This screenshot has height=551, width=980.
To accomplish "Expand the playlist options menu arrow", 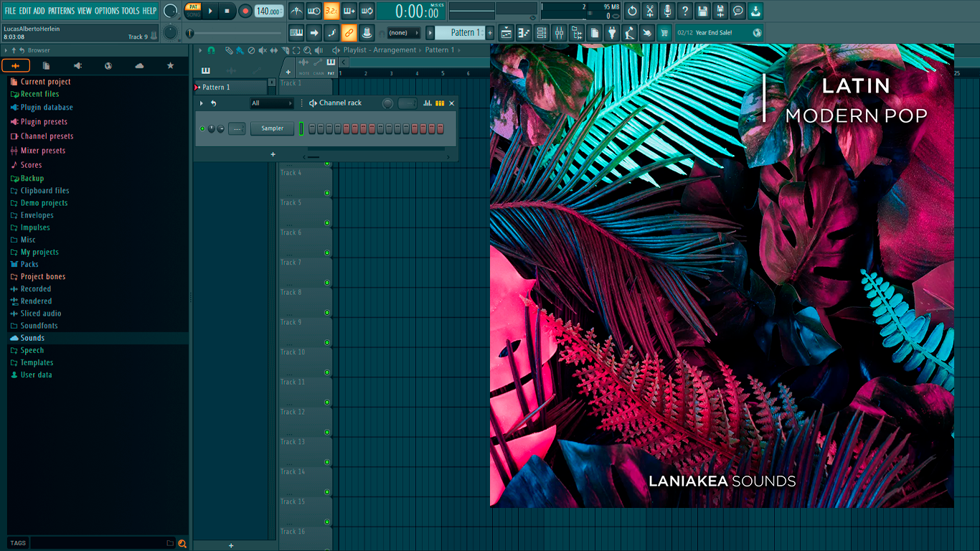I will pyautogui.click(x=201, y=50).
